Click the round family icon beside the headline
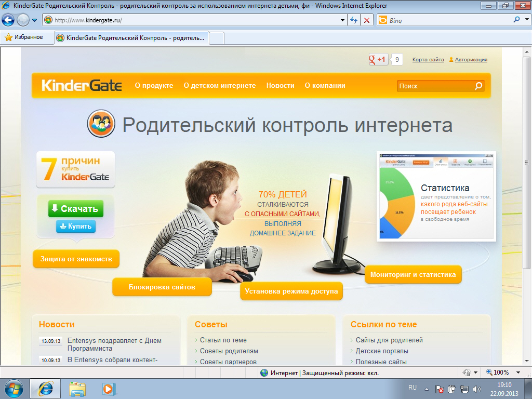The image size is (532, 399). tap(101, 124)
